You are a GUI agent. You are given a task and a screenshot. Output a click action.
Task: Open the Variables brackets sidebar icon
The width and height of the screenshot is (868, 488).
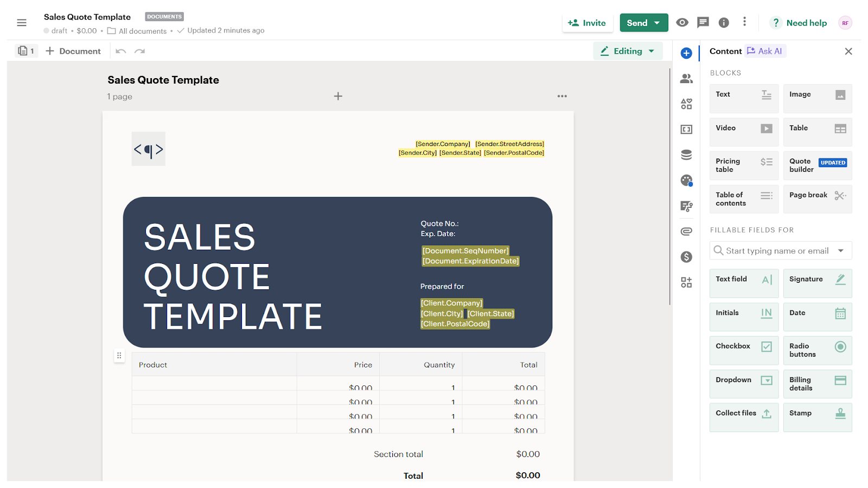click(686, 129)
